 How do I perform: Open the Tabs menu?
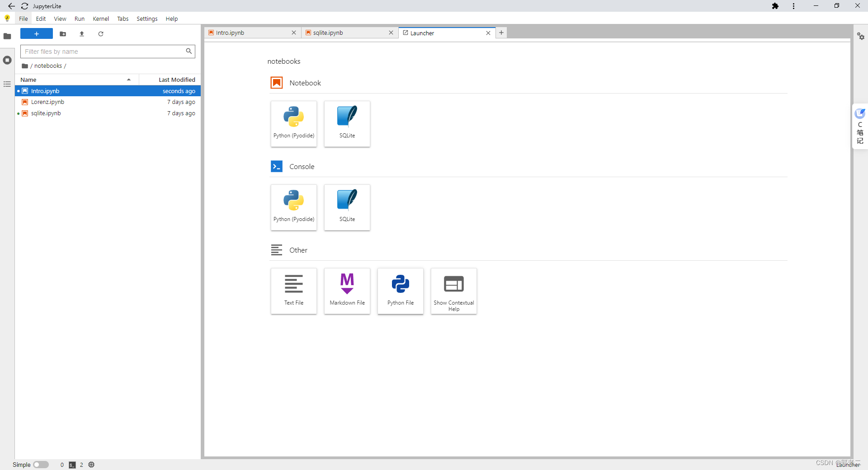[123, 19]
